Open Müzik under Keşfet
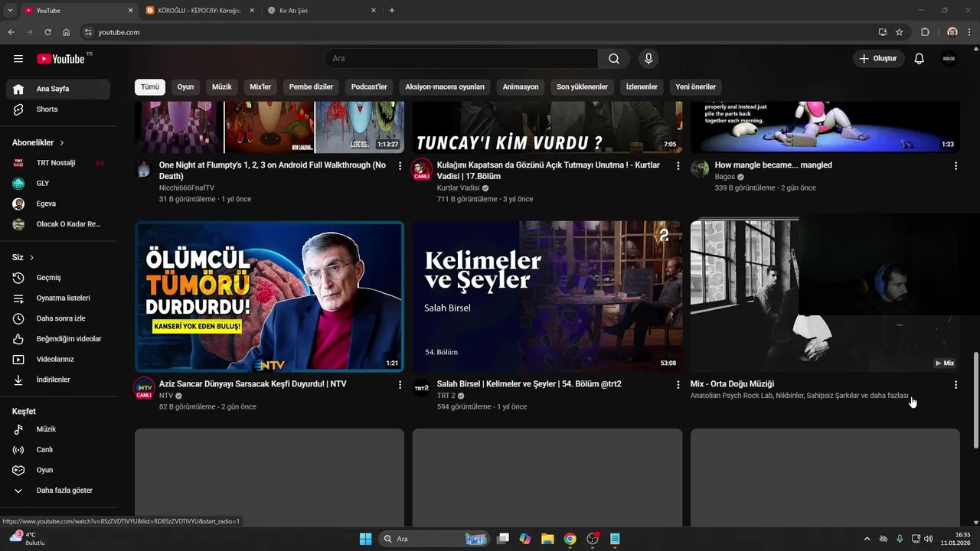 (x=58, y=429)
